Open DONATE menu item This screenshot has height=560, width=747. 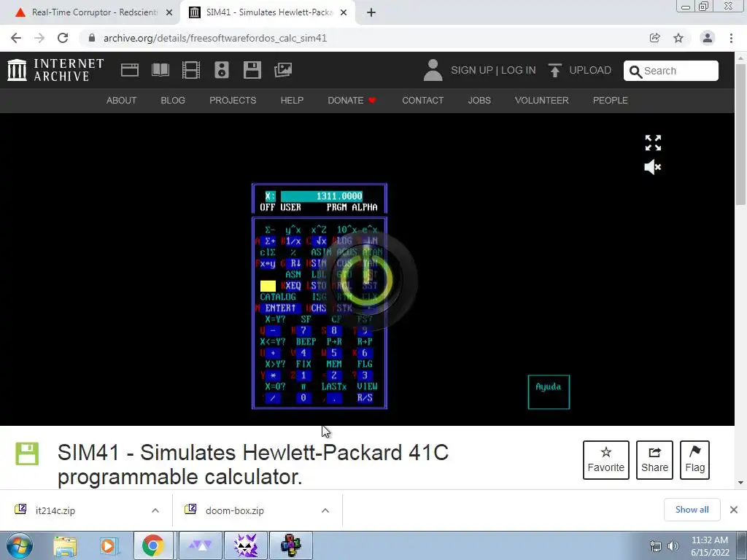coord(352,101)
